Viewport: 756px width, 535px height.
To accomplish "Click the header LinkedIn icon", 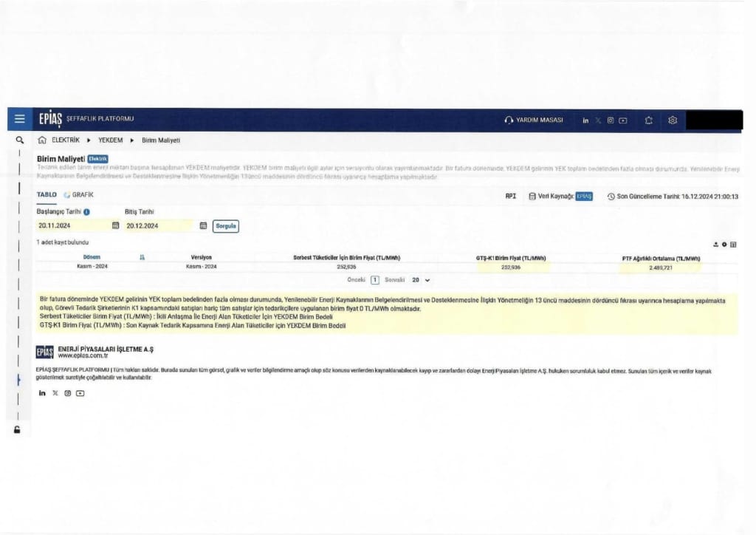I will [585, 120].
